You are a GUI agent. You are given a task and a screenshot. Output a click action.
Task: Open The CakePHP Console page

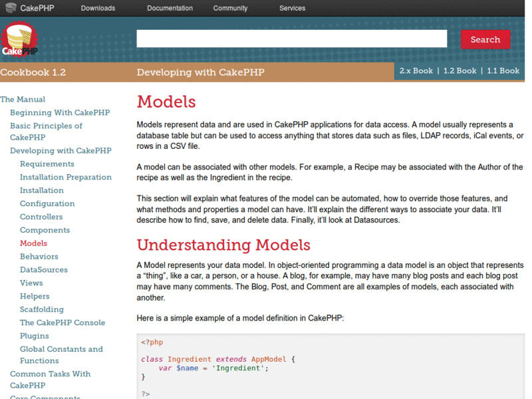[63, 323]
